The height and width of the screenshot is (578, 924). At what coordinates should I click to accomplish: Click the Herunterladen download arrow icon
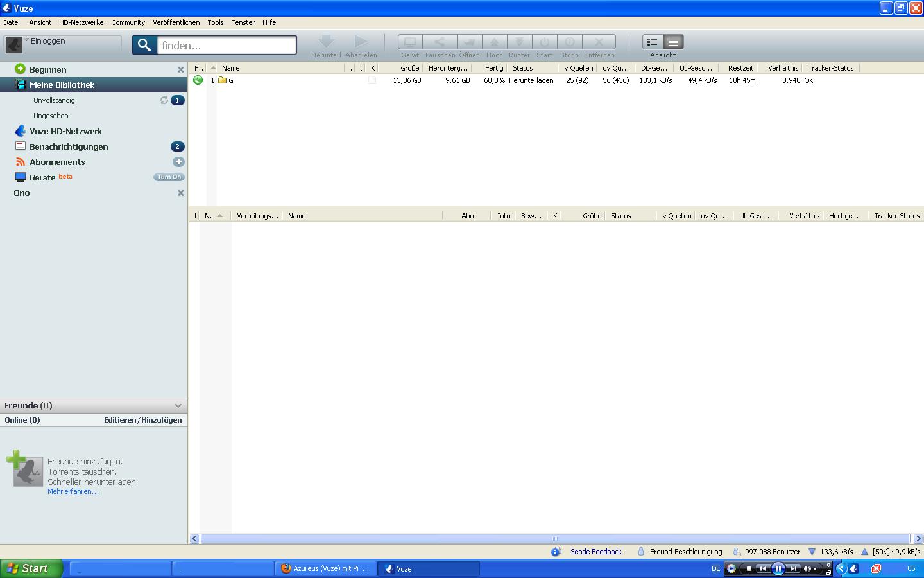tap(326, 42)
